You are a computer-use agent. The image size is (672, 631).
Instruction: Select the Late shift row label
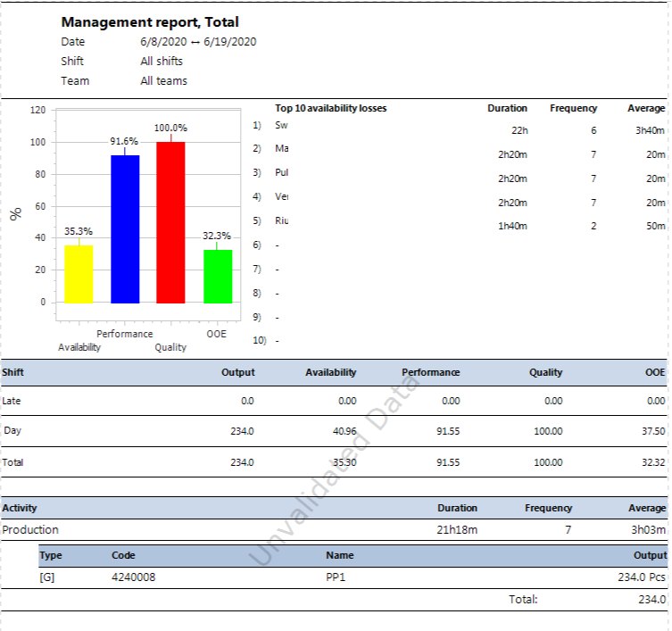pyautogui.click(x=12, y=402)
